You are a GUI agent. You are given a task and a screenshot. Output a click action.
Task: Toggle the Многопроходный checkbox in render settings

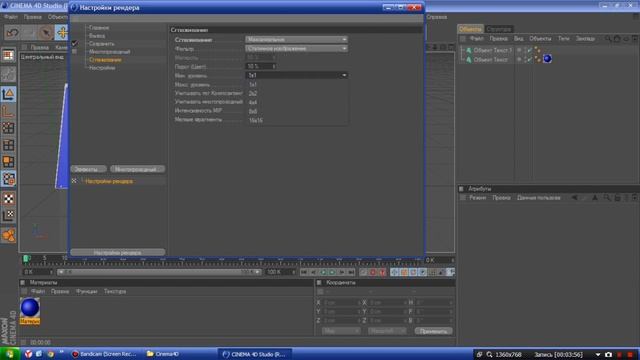point(74,51)
